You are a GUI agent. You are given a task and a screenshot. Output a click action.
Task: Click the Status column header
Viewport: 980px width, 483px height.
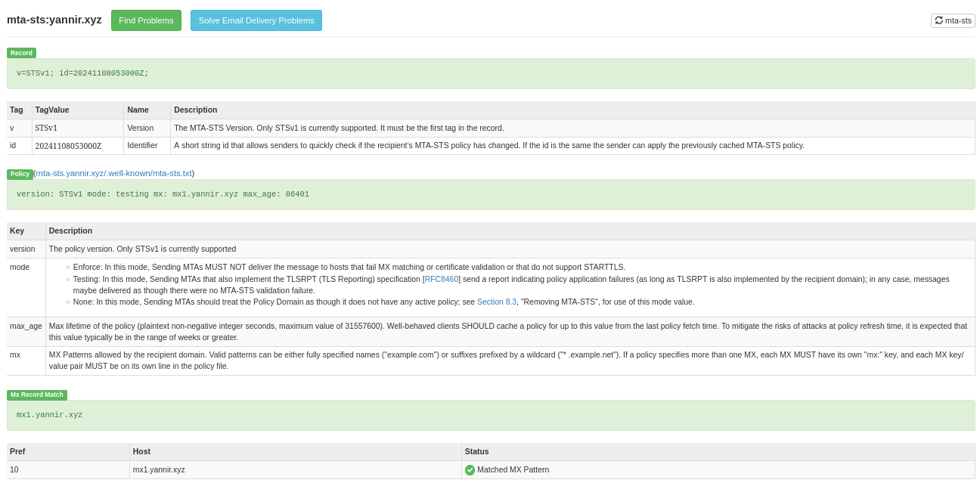pyautogui.click(x=476, y=451)
